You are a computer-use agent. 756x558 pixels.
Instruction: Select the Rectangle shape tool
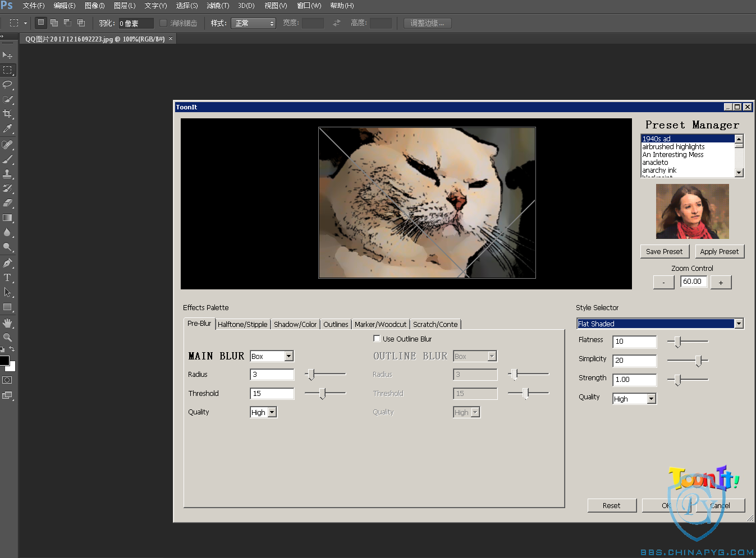click(7, 307)
